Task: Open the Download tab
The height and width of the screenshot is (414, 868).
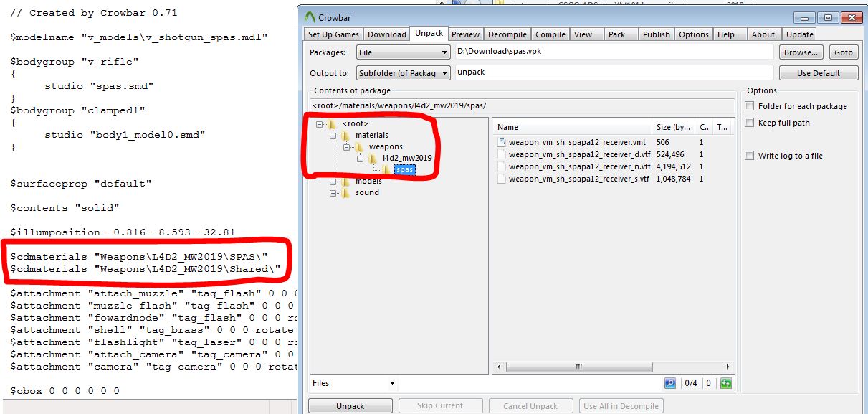Action: click(x=387, y=34)
